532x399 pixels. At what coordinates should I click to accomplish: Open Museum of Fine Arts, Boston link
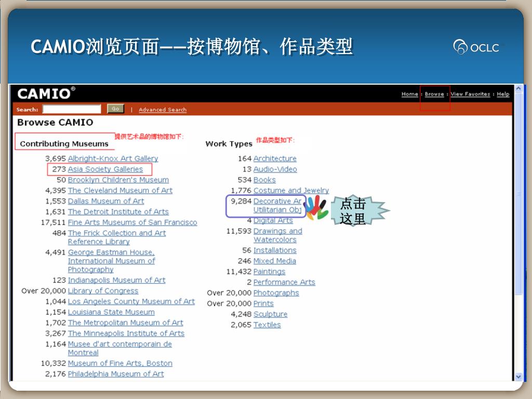tap(120, 363)
